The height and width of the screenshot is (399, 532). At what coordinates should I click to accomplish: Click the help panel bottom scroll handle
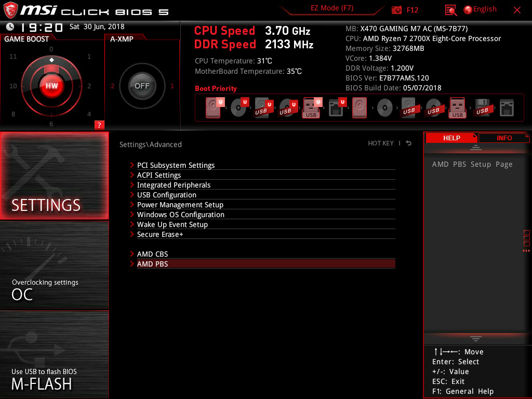pyautogui.click(x=476, y=339)
